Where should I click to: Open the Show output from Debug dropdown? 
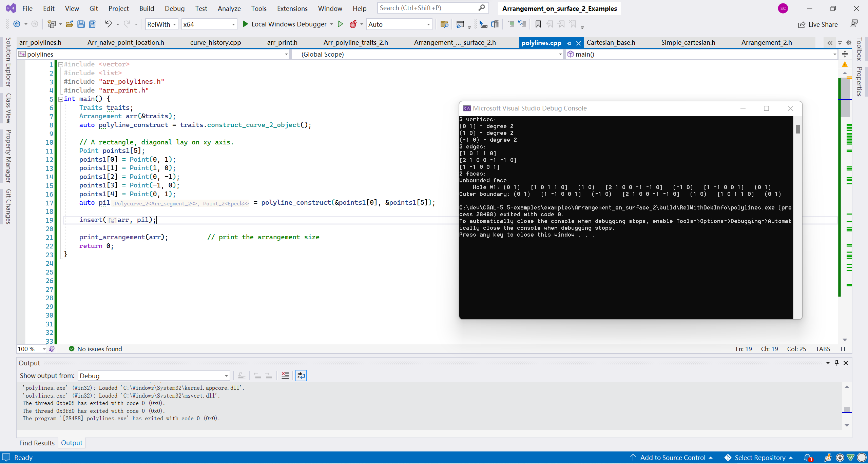click(x=226, y=376)
